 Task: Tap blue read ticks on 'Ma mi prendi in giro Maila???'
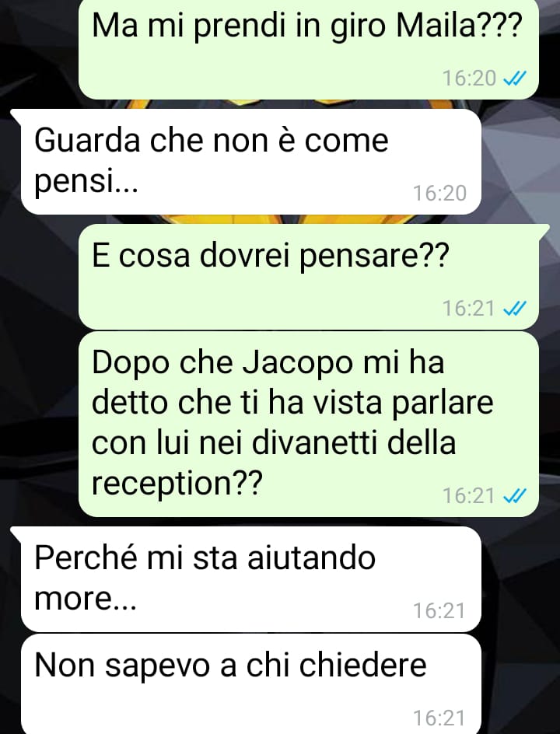click(515, 79)
